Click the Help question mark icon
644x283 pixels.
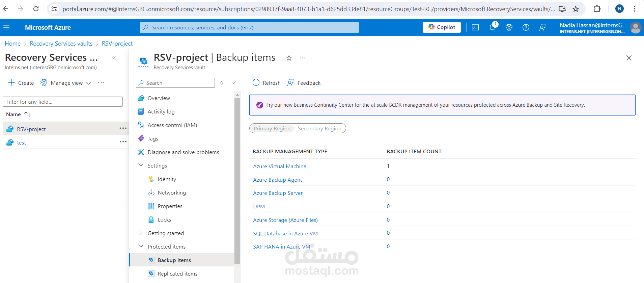(x=526, y=27)
